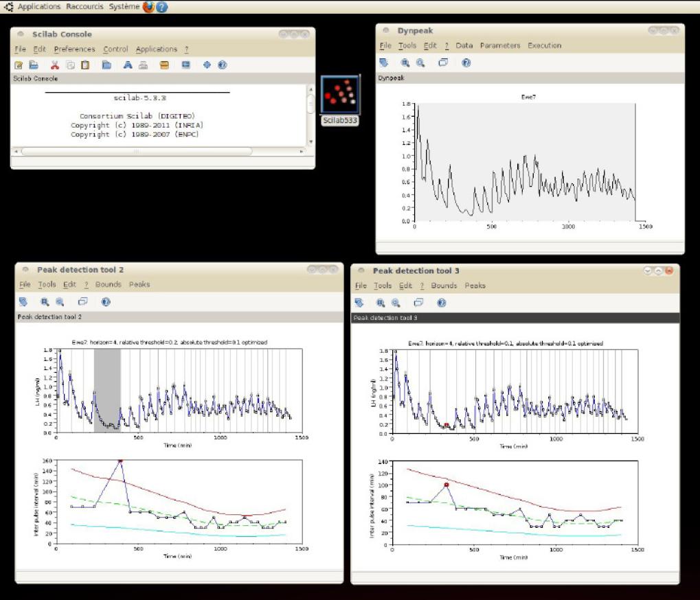Click the 'Ewe7' title text in Dynpeak plot
Screen dimensions: 700x600
click(528, 97)
